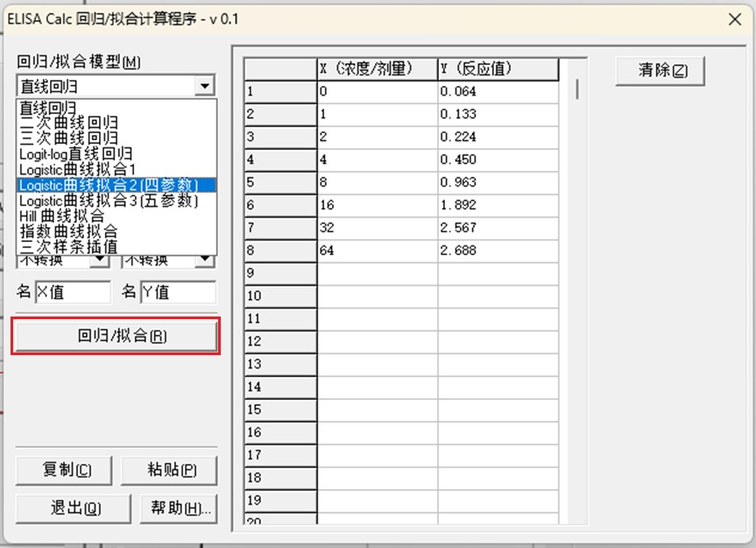Screen dimensions: 756x548
Task: Collapse the 回归/拟合模型 combo box arrow
Action: tap(204, 86)
